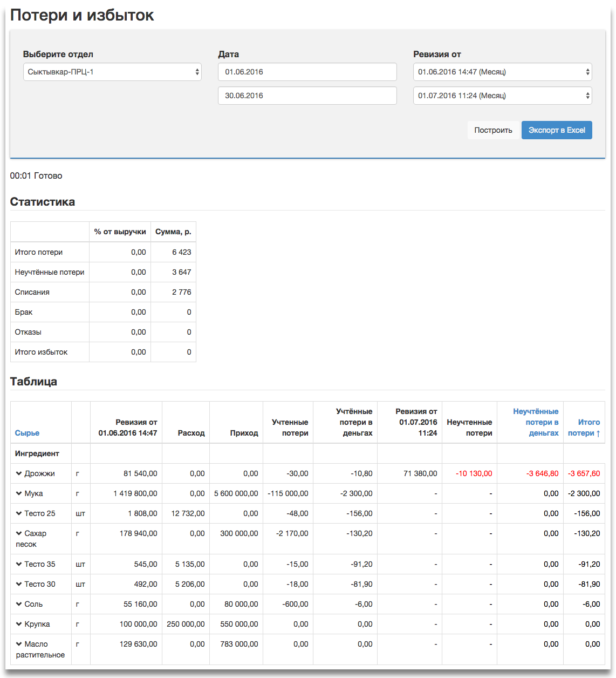Sort by Неучтённые потери в деньгах column
The width and height of the screenshot is (616, 678).
point(536,422)
